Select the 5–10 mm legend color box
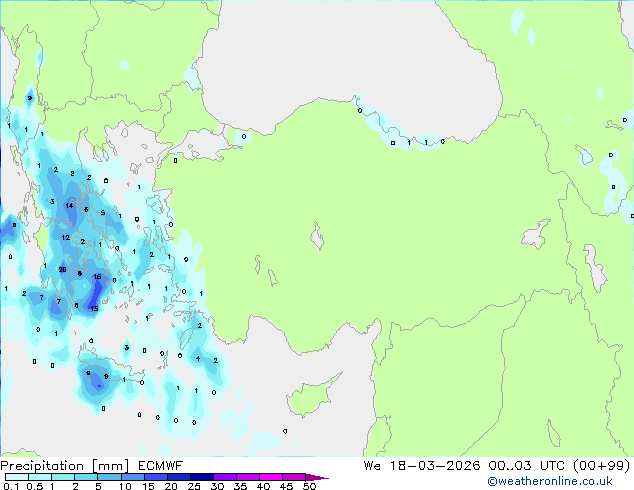 coord(109,477)
